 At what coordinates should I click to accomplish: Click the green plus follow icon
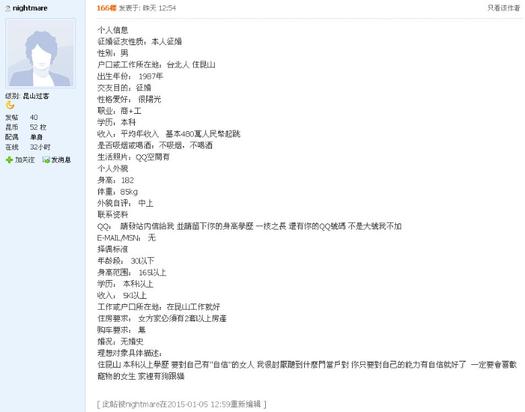tap(9, 160)
